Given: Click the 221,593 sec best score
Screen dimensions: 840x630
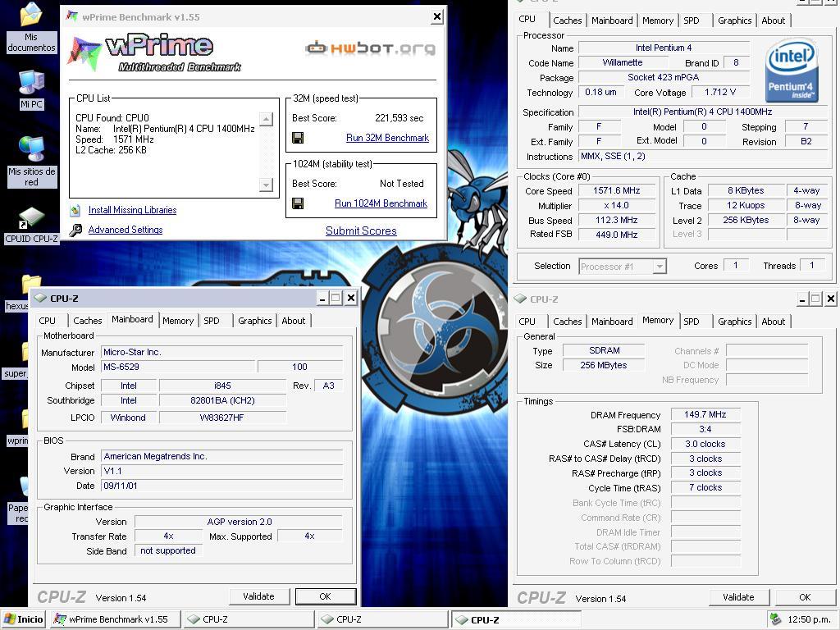Looking at the screenshot, I should [399, 118].
